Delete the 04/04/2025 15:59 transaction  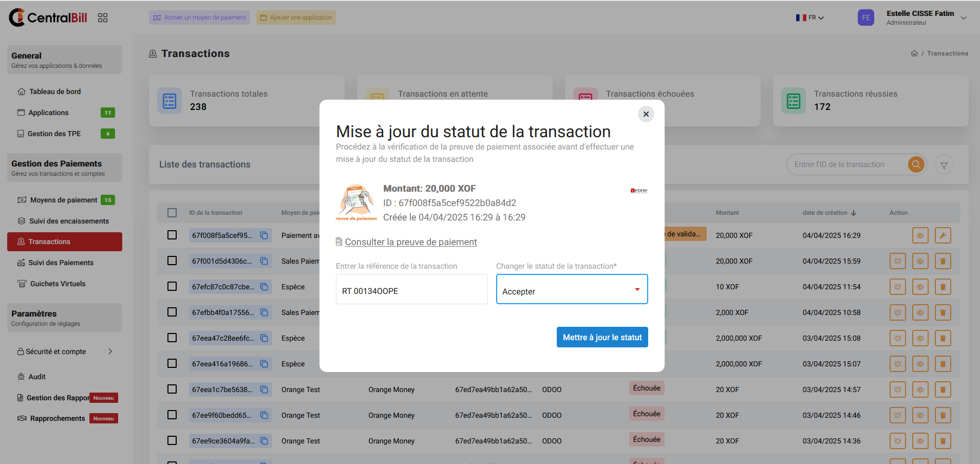tap(943, 261)
